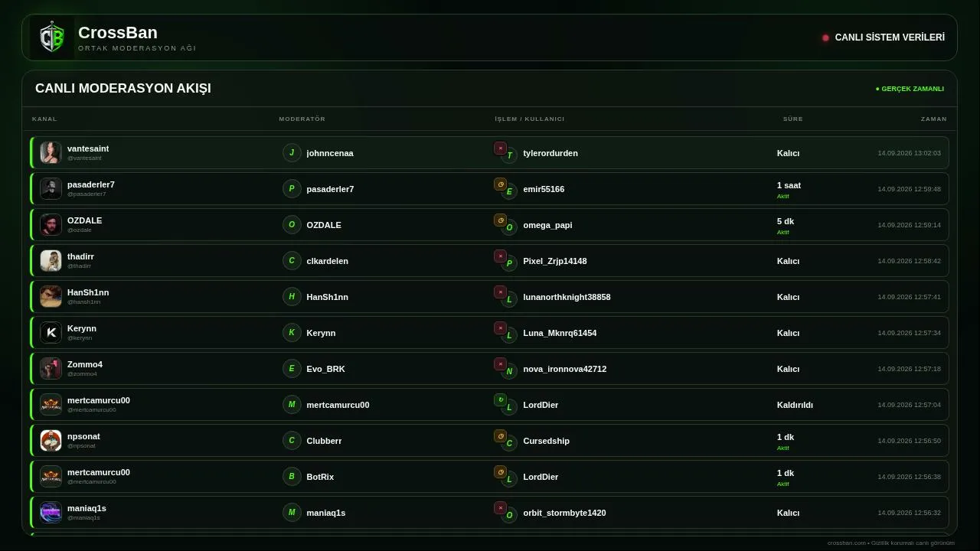Click the GERÇEK ZAMANLI live badge
Viewport: 980px width, 551px height.
[910, 89]
